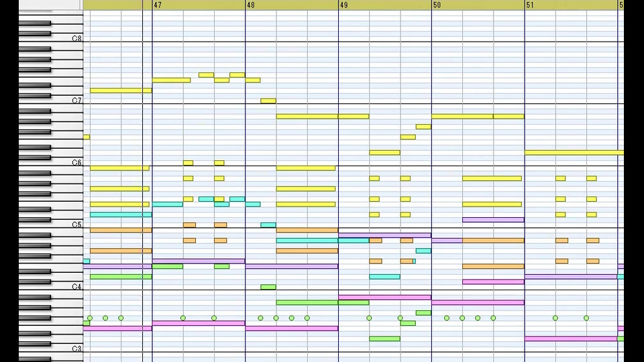Select the cyan note above C4 in measure 49

pyautogui.click(x=384, y=277)
